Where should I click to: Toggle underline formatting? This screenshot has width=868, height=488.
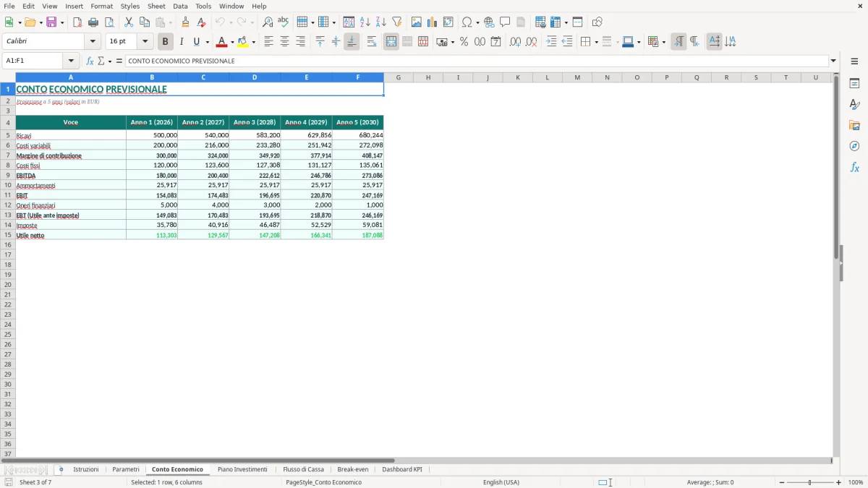[196, 42]
